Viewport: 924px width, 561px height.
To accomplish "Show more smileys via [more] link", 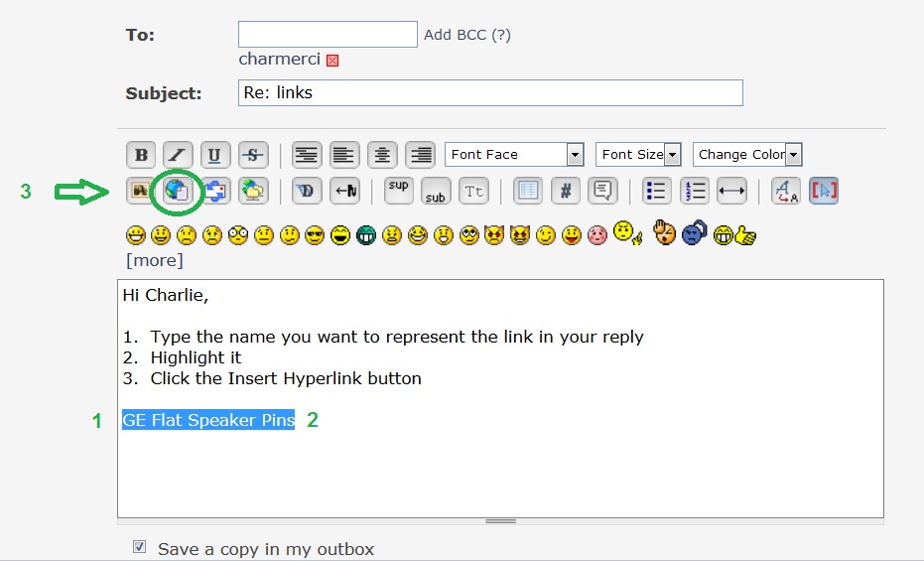I will click(x=155, y=260).
